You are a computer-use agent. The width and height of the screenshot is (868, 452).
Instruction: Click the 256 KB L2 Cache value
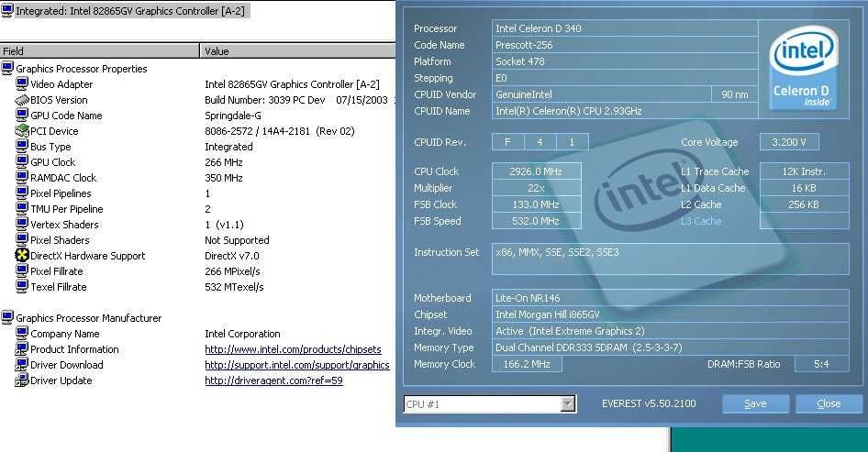pyautogui.click(x=804, y=204)
